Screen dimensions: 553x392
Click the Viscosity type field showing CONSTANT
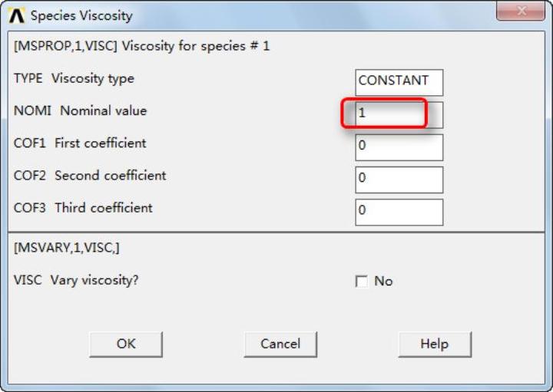point(399,81)
